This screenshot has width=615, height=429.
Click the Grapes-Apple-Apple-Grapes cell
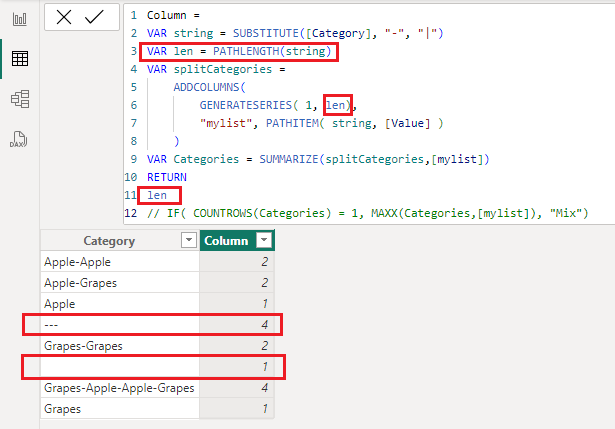120,388
